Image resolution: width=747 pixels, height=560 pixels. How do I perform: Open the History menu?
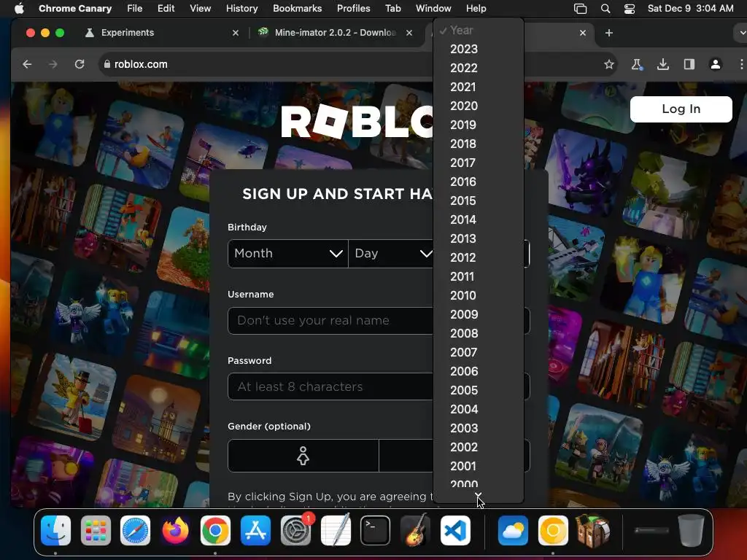tap(241, 9)
